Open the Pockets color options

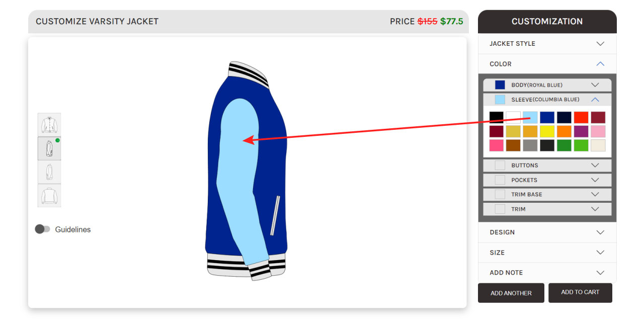point(547,180)
